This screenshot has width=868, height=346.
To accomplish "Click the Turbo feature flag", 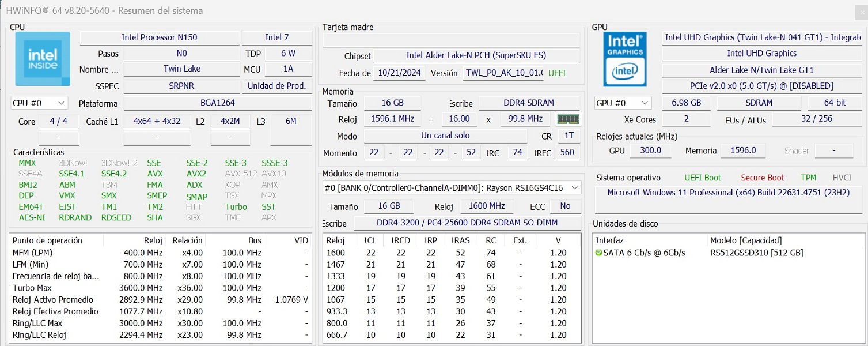I will coord(236,206).
